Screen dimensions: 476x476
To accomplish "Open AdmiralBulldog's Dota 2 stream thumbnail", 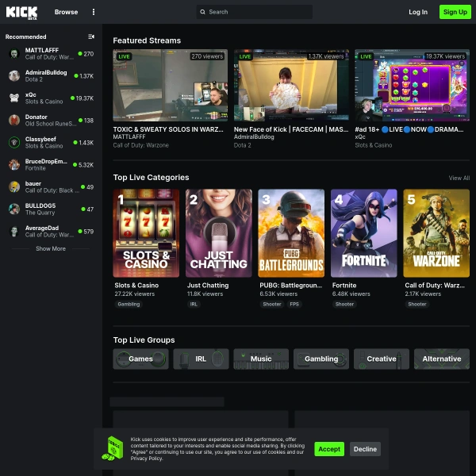I will tap(291, 86).
